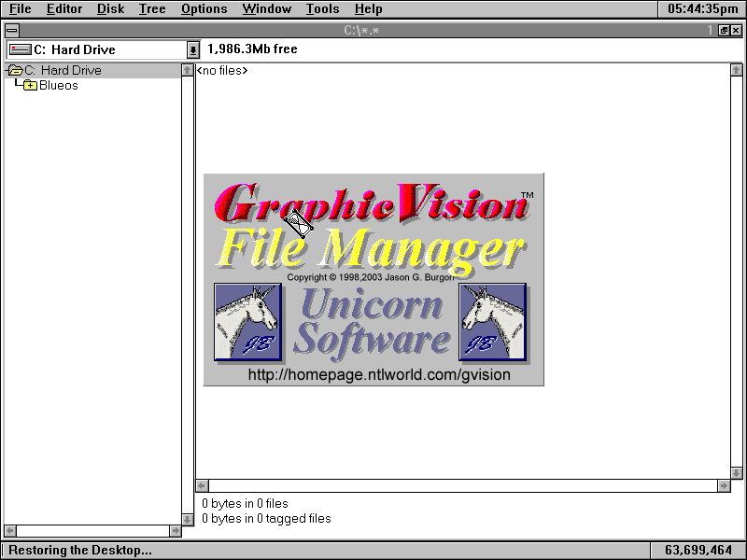Screen dimensions: 747x560
Task: Click the 1,986.3Mb free label
Action: tap(252, 49)
